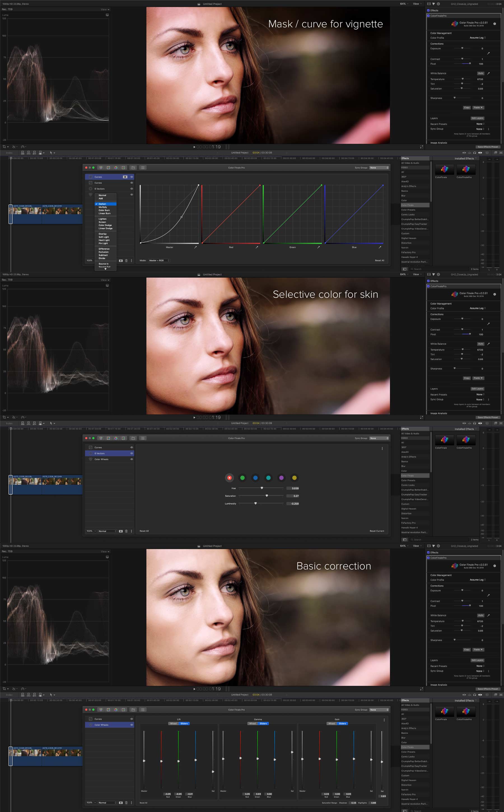Toggle visibility of the highlighted 6 Vectors layer
Viewport: 504px width, 812px height.
click(x=132, y=453)
